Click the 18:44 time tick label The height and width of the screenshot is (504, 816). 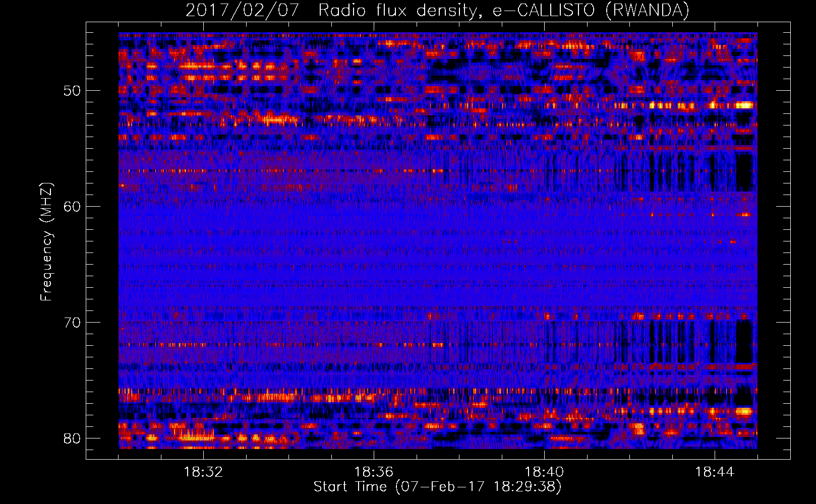[715, 472]
